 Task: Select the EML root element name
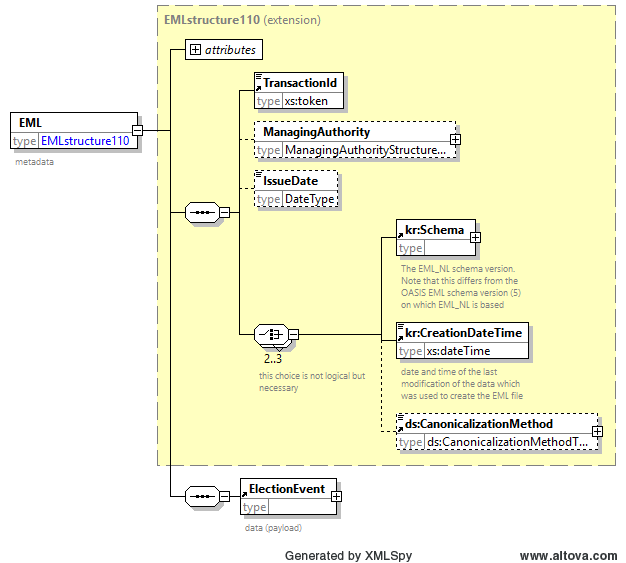point(30,123)
